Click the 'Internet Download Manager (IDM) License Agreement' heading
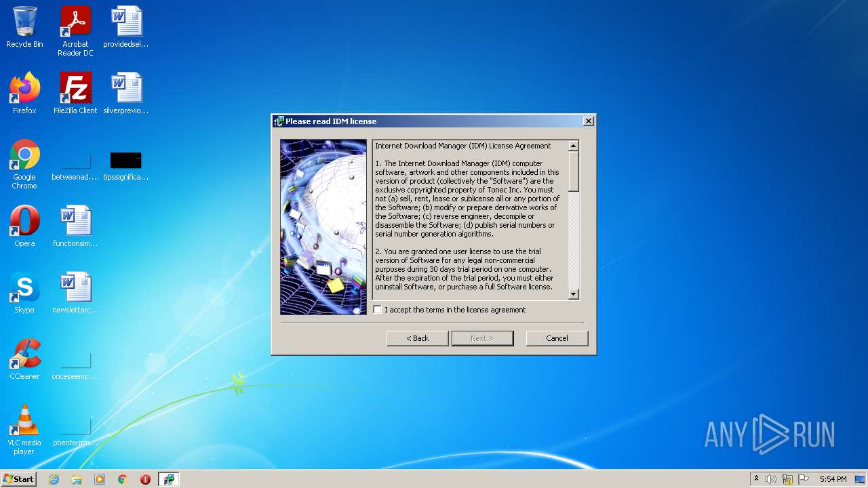868x488 pixels. click(x=463, y=146)
